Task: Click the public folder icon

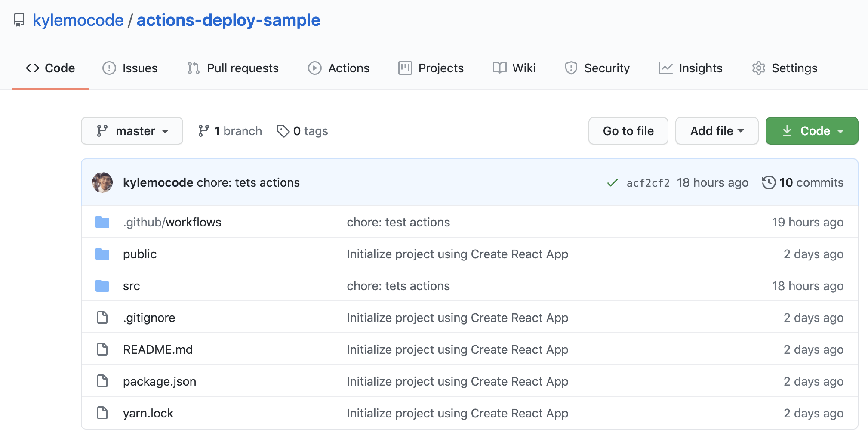Action: tap(102, 254)
